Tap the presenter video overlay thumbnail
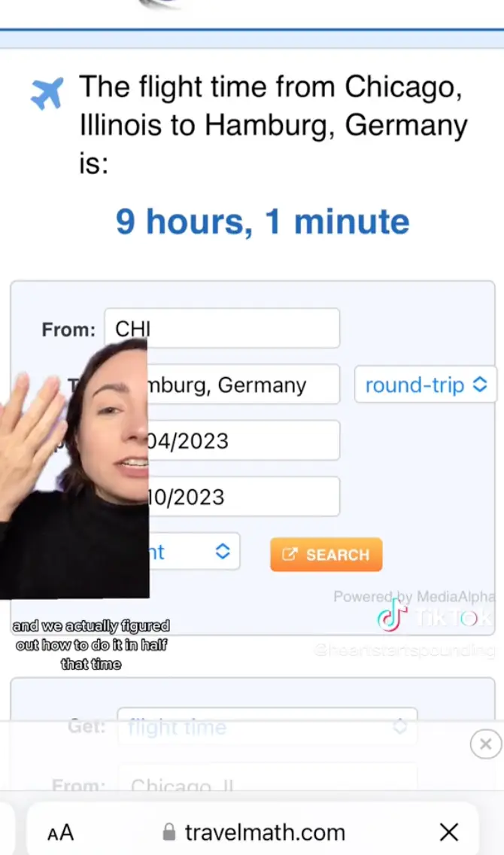Screen dimensions: 504x855 (x=74, y=468)
